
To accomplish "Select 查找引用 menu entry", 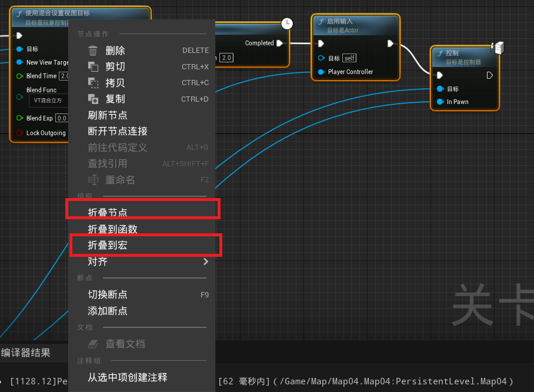I will tap(142, 163).
